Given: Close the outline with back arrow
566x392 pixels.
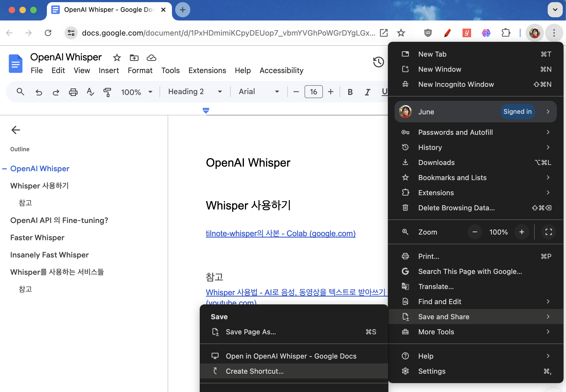Looking at the screenshot, I should (x=16, y=130).
